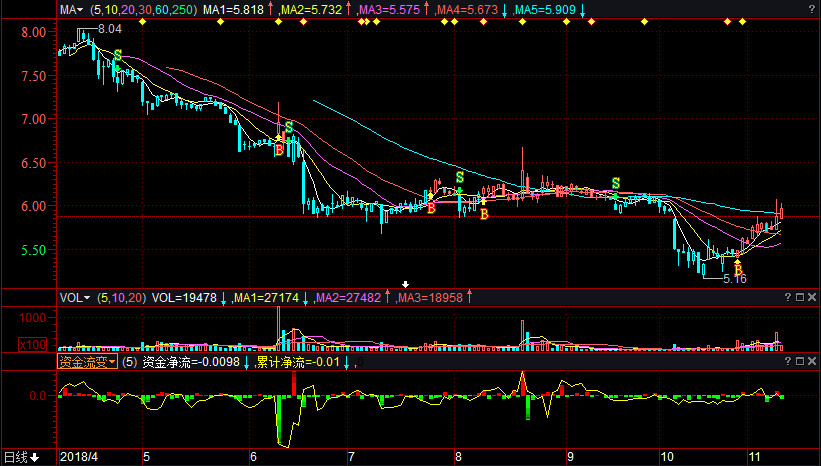Image resolution: width=821 pixels, height=466 pixels.
Task: Click the first yellow diamond event marker
Action: 143,22
